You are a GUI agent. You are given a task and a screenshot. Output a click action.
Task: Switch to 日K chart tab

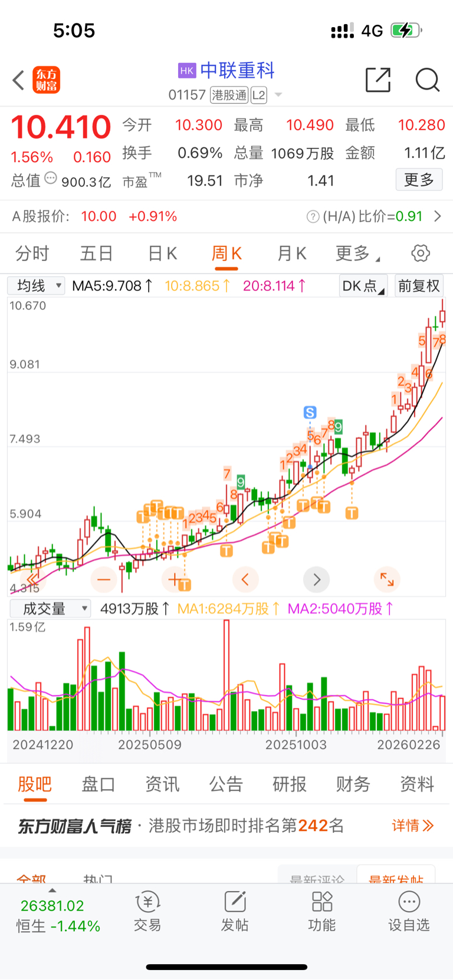(x=162, y=253)
